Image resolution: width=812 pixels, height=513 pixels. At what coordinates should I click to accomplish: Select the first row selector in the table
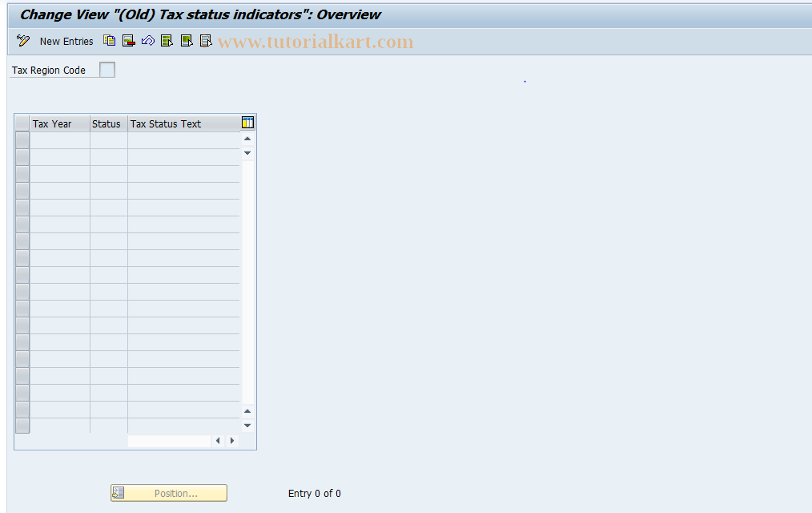[22, 140]
